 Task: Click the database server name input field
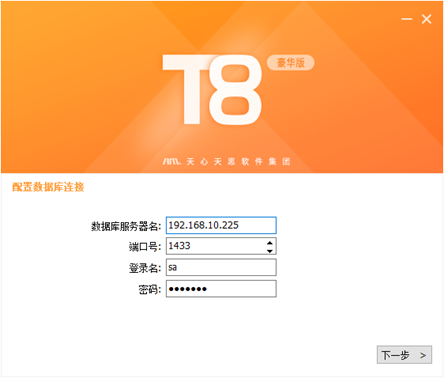[221, 225]
